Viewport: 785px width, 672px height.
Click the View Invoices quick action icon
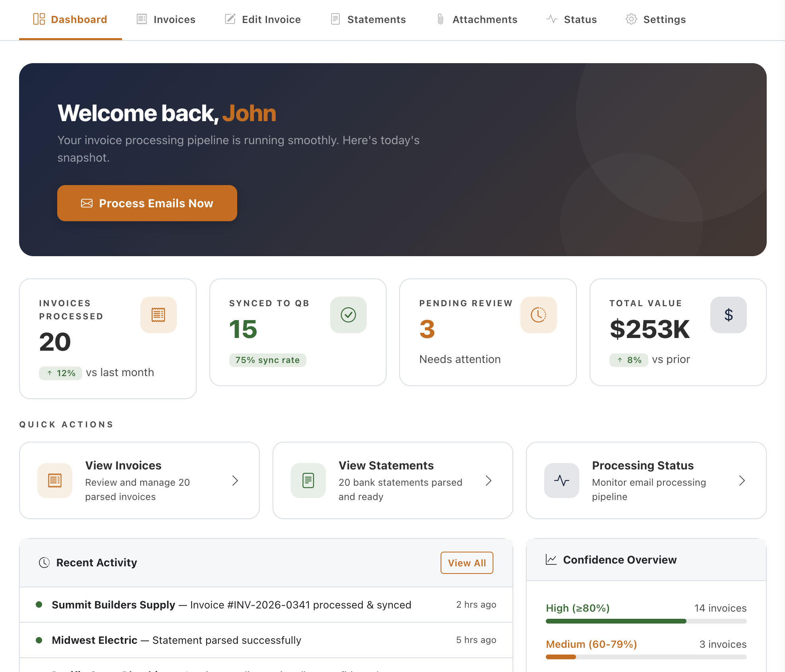[x=55, y=481]
